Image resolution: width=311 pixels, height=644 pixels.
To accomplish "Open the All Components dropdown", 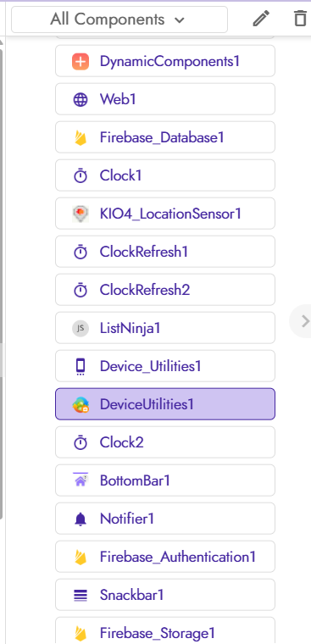I will pos(119,19).
